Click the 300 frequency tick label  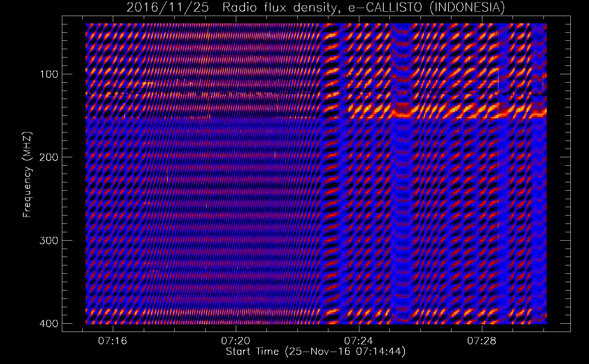click(x=48, y=240)
